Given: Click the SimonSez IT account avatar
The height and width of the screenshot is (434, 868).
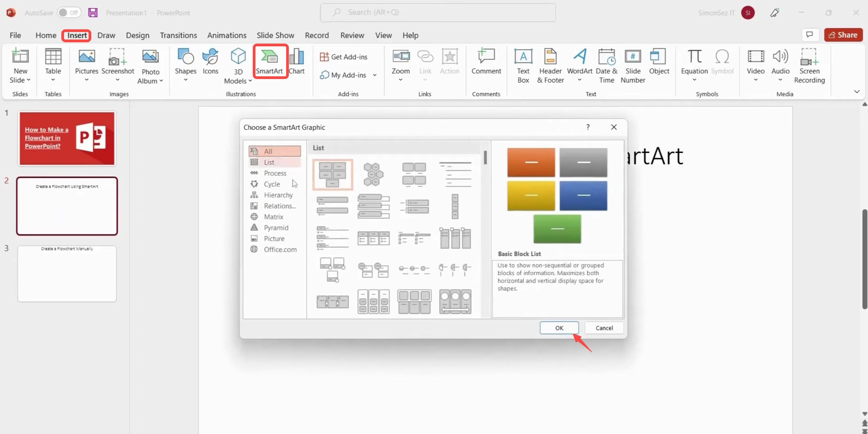Looking at the screenshot, I should (x=748, y=13).
